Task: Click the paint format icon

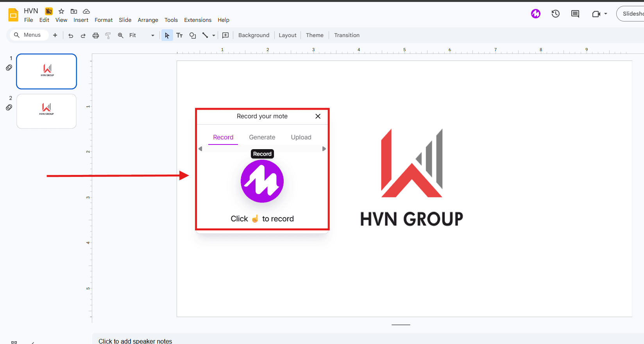Action: (x=108, y=36)
